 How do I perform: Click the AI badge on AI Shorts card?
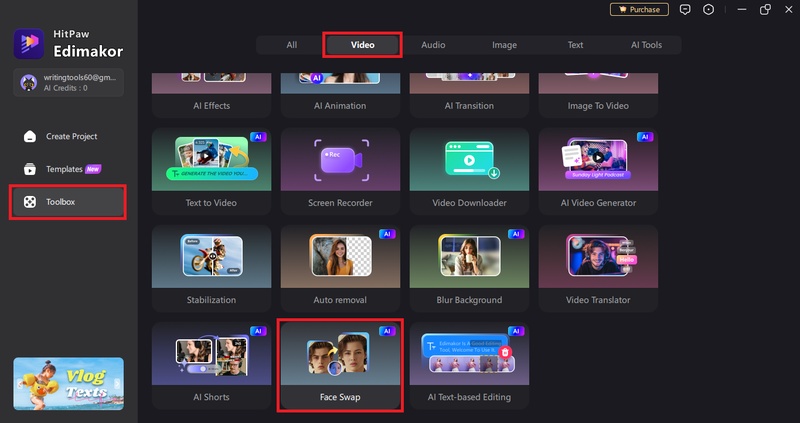click(x=258, y=331)
